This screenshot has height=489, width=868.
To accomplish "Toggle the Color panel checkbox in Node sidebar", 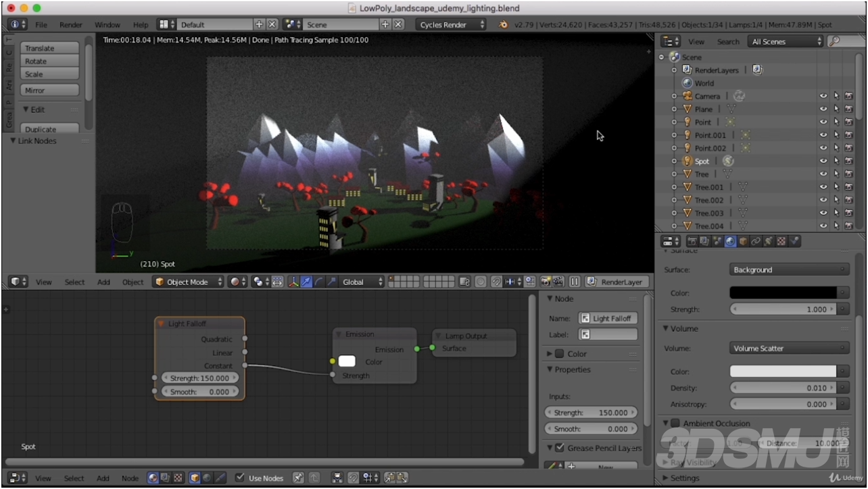I will [x=560, y=354].
